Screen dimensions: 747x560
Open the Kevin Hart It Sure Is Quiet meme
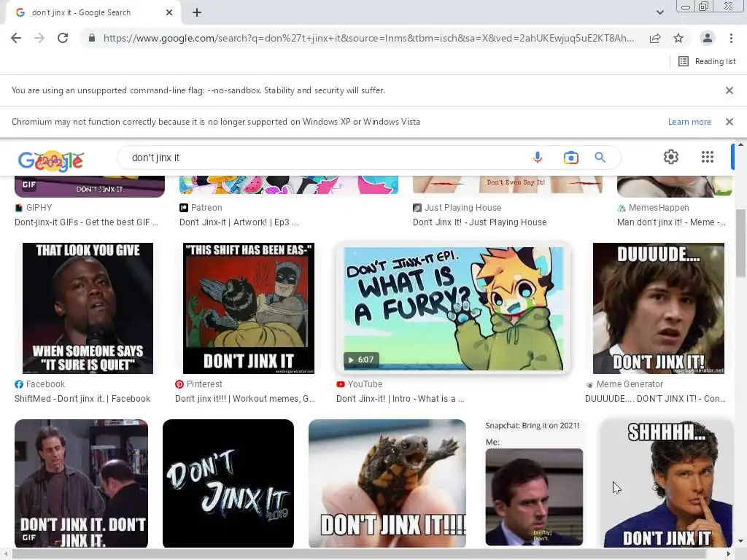[88, 308]
